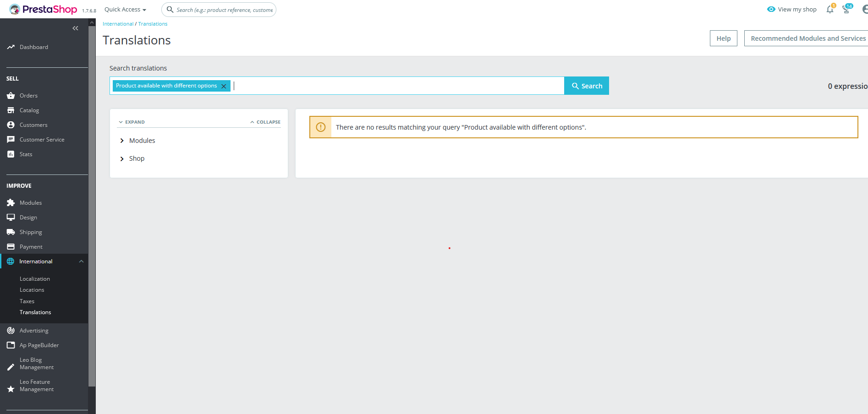Click the International breadcrumb link
868x414 pixels.
[118, 24]
